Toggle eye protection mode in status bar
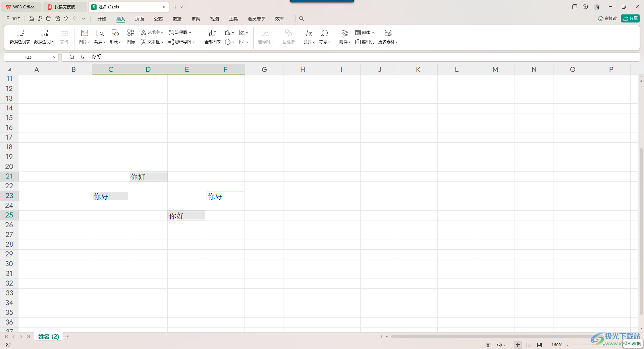644x349 pixels. [x=488, y=345]
